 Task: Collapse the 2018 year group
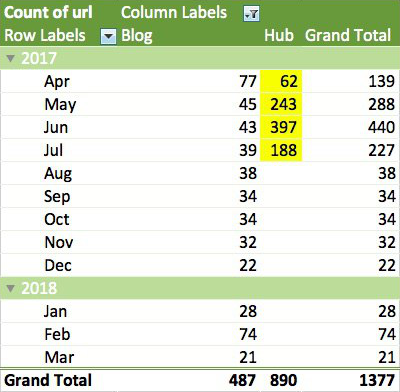(x=11, y=288)
